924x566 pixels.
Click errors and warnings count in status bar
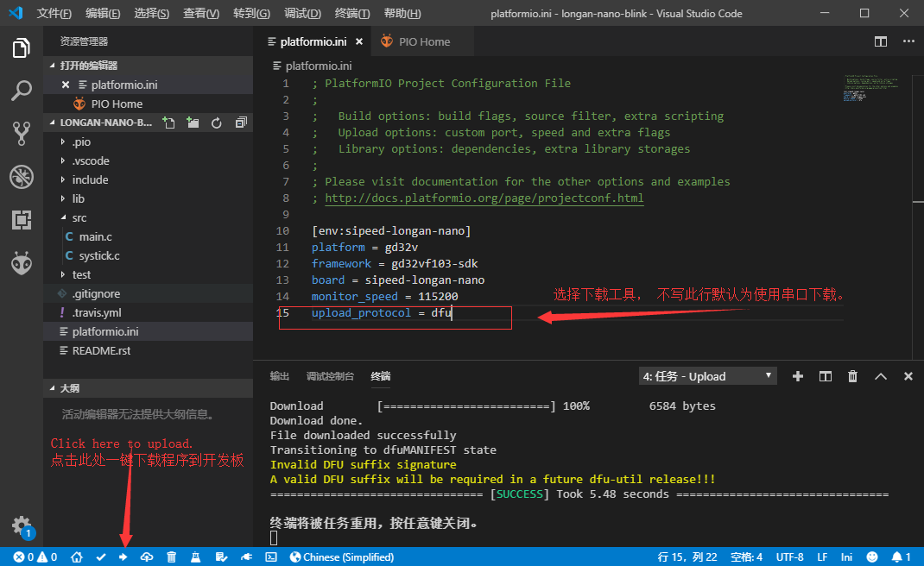pos(35,557)
